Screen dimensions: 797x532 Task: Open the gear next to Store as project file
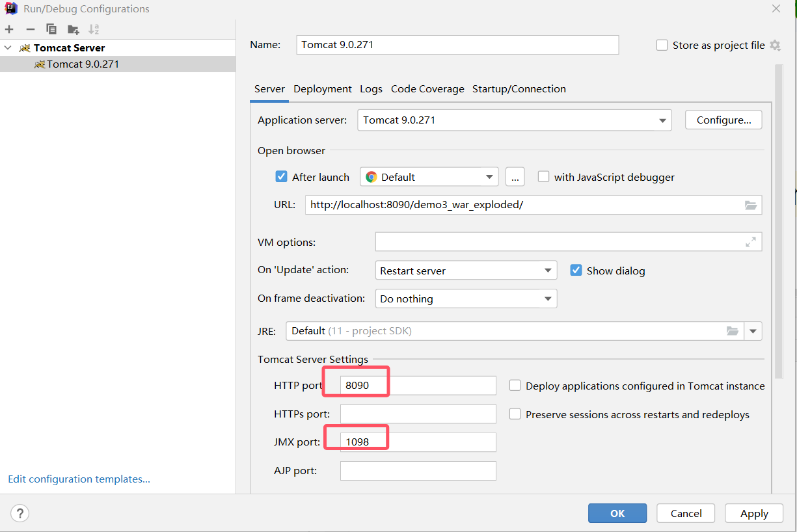click(775, 46)
